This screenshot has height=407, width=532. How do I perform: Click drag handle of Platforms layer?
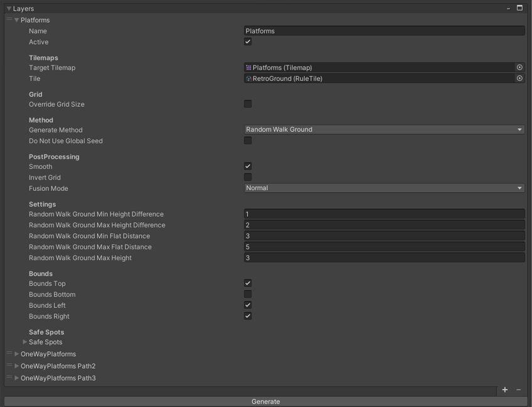pos(9,20)
